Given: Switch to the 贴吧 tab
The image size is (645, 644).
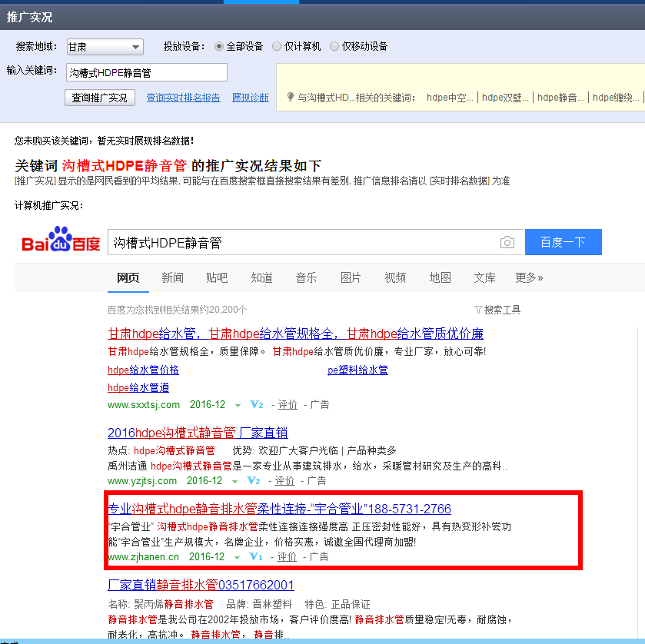Looking at the screenshot, I should [217, 278].
